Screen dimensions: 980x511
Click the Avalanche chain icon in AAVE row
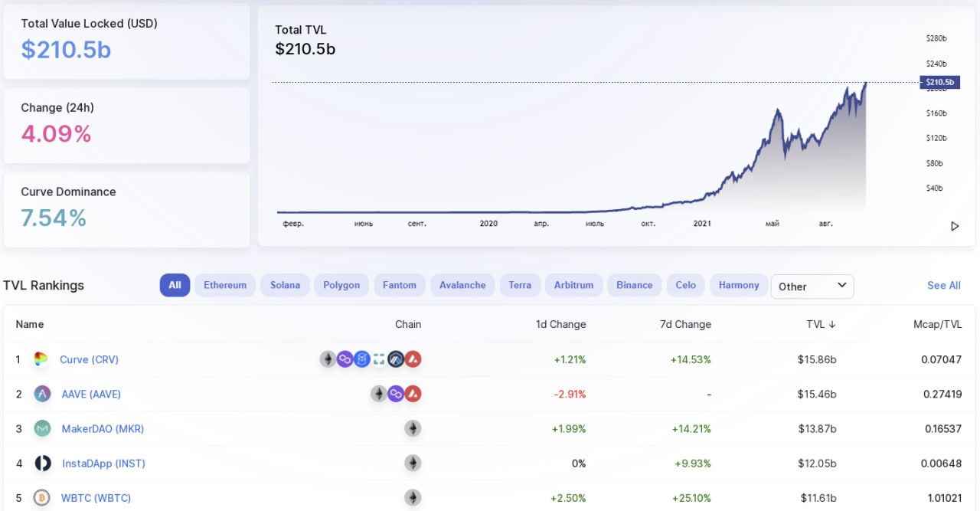(413, 394)
